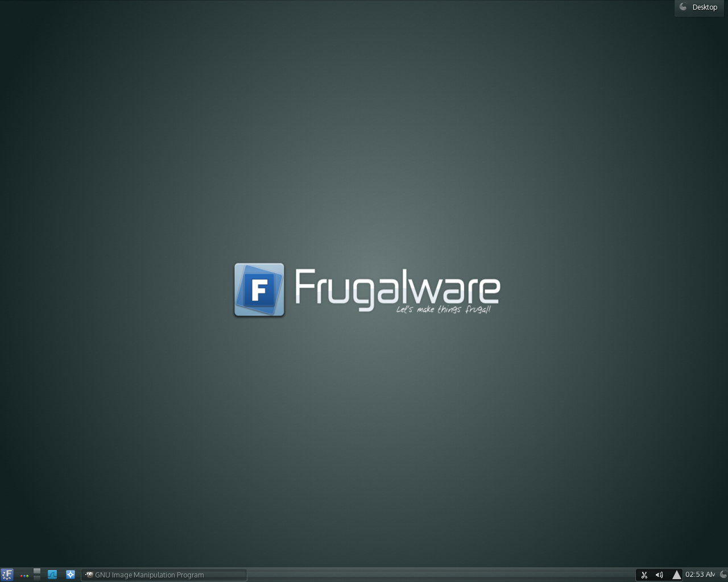Launch the blue crosshair settings icon
Screen dimensions: 728x582
71,575
